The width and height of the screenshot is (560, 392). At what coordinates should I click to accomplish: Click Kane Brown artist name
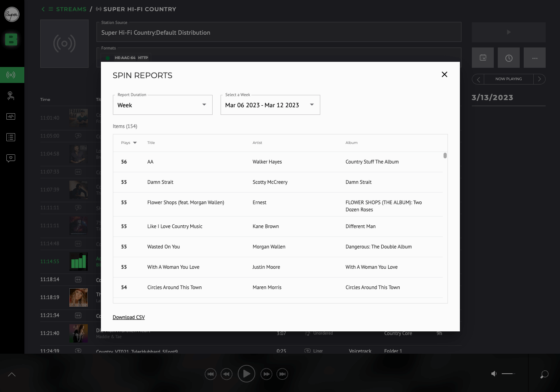(266, 227)
